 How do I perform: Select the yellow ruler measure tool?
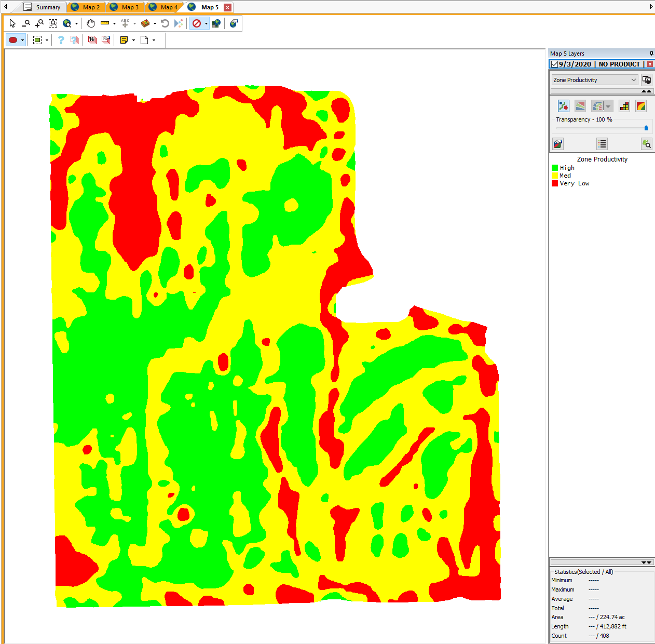point(105,23)
